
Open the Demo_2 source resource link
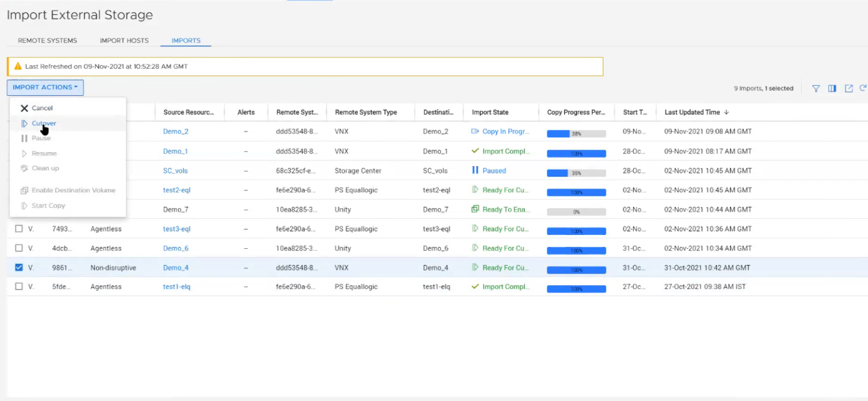176,132
